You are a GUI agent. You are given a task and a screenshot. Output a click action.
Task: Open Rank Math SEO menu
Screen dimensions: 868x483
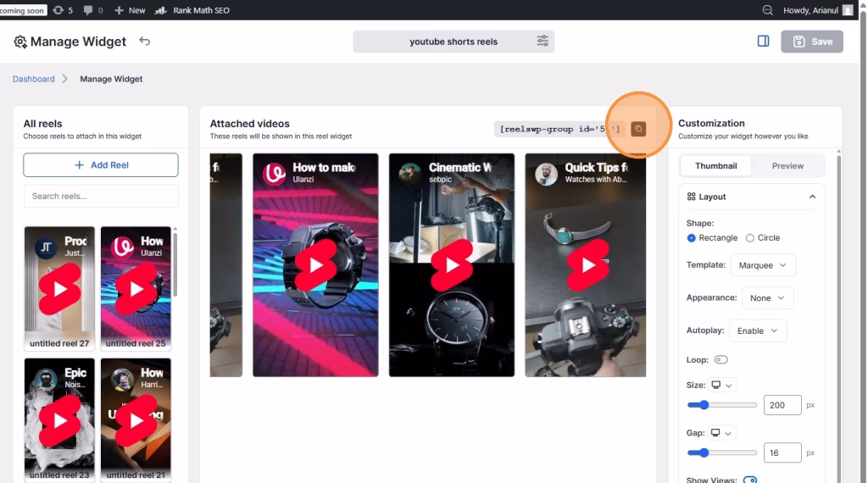tap(194, 10)
